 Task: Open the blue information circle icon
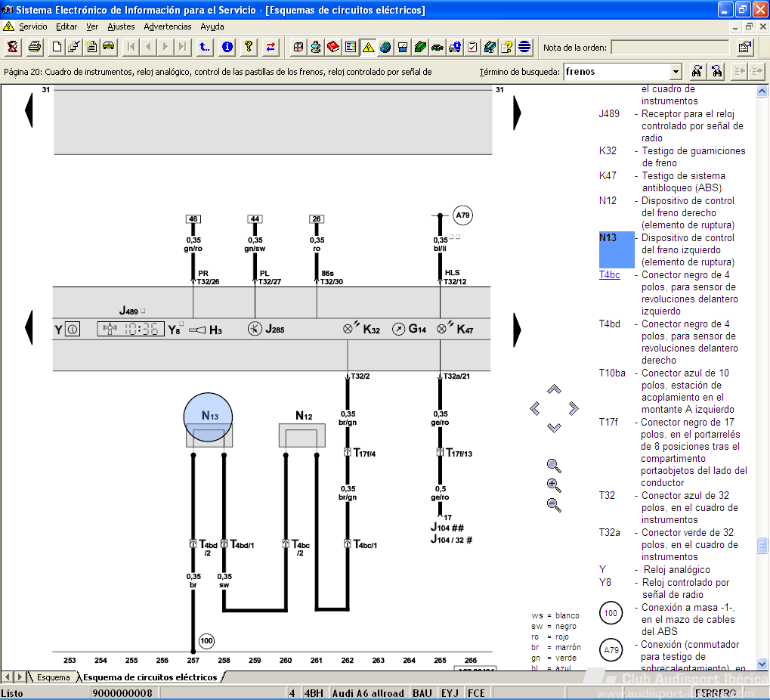coord(227,47)
